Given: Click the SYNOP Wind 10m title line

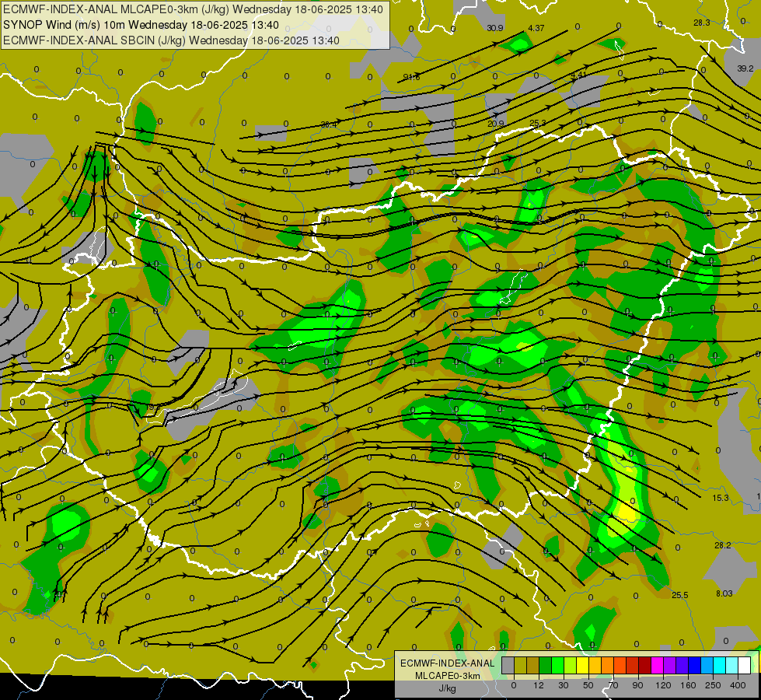Looking at the screenshot, I should click(141, 25).
